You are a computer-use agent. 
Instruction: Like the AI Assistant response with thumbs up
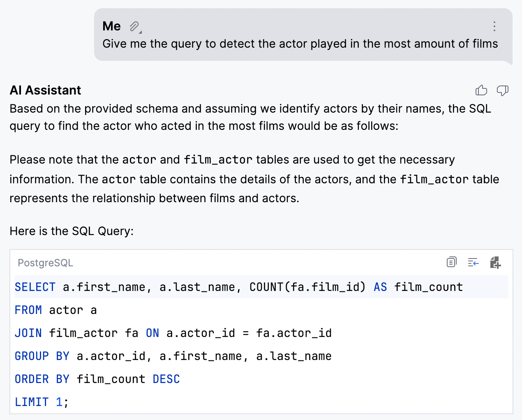(481, 90)
